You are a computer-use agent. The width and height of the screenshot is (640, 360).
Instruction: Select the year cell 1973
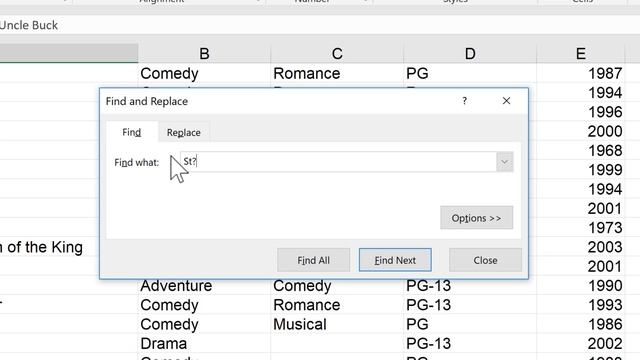pyautogui.click(x=580, y=228)
